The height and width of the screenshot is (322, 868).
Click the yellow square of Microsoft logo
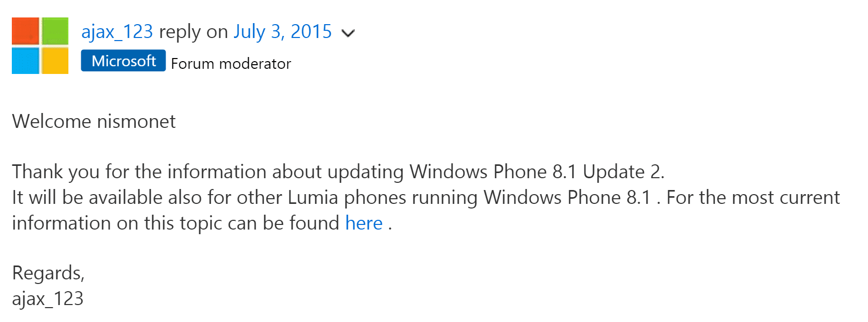tap(55, 61)
